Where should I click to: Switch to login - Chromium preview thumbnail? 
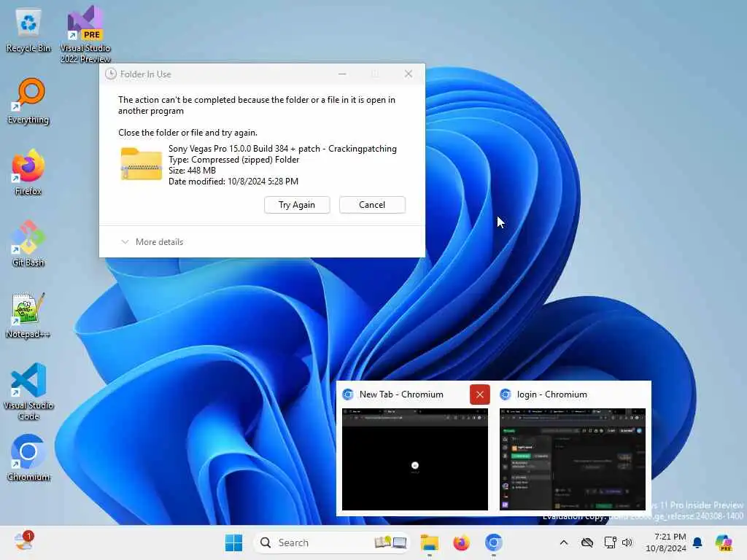tap(572, 459)
